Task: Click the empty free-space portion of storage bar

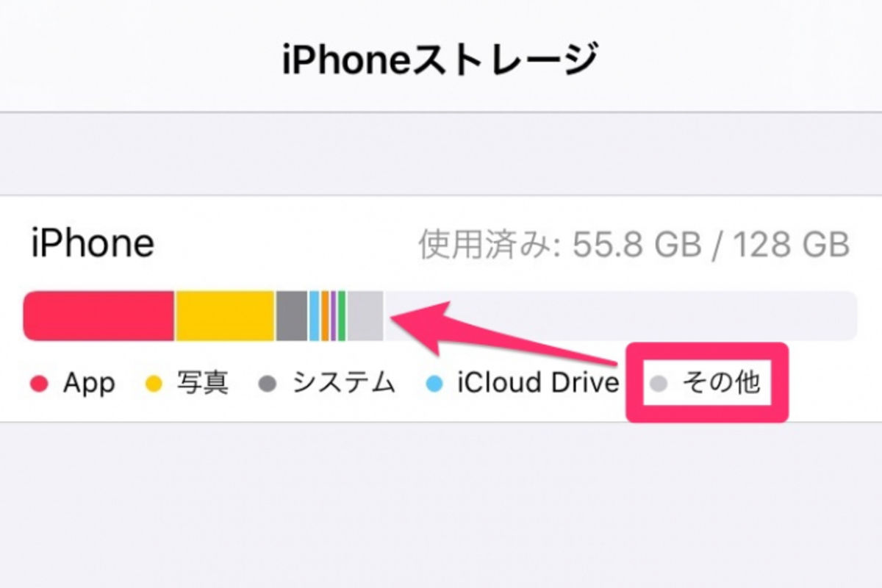Action: 621,316
